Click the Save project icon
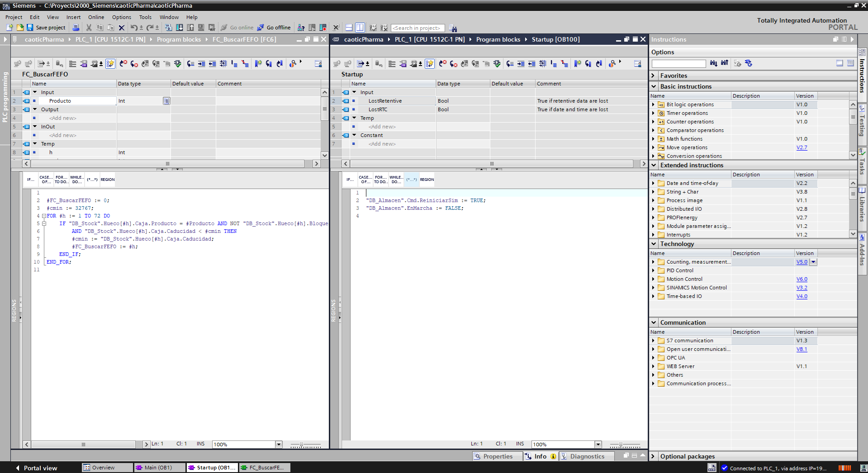This screenshot has height=473, width=868. [30, 28]
